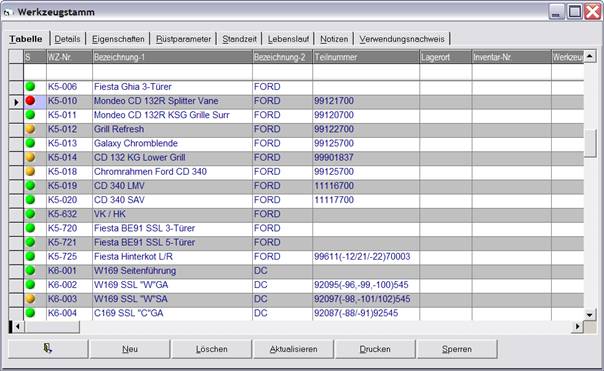Click the empty filter cell under Bezeichnung-1

click(172, 72)
